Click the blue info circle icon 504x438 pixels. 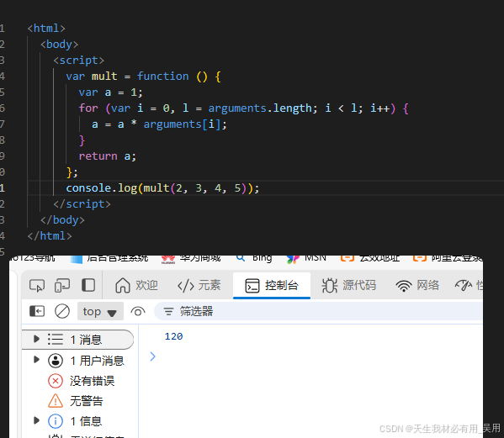click(56, 421)
